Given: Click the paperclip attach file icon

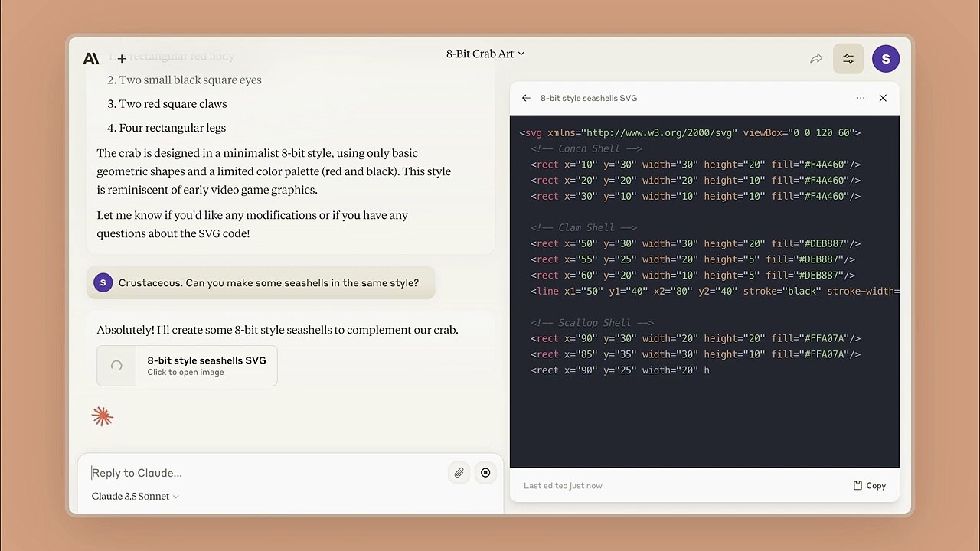Looking at the screenshot, I should (x=459, y=473).
